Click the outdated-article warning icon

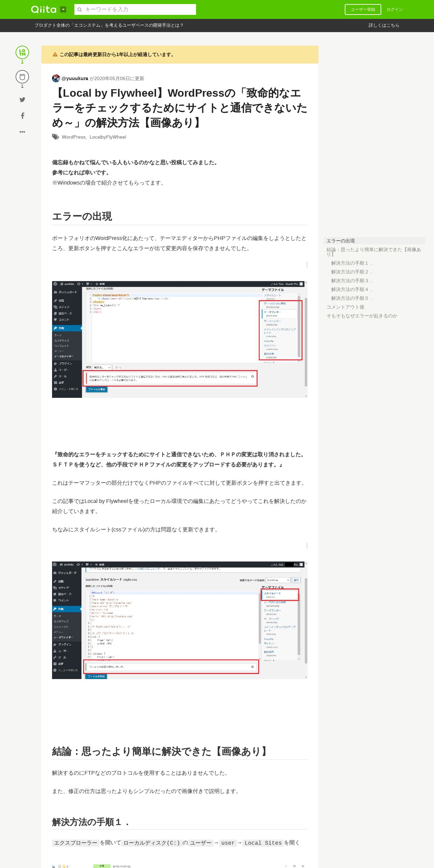[55, 54]
